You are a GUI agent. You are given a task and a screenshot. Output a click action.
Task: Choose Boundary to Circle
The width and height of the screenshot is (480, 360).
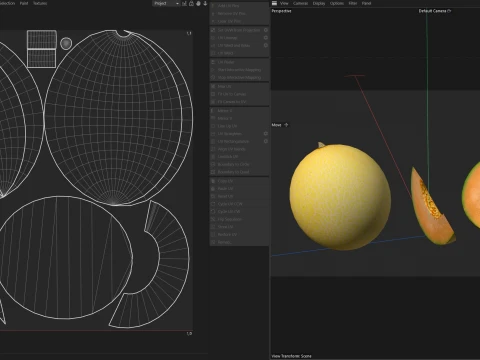point(239,164)
